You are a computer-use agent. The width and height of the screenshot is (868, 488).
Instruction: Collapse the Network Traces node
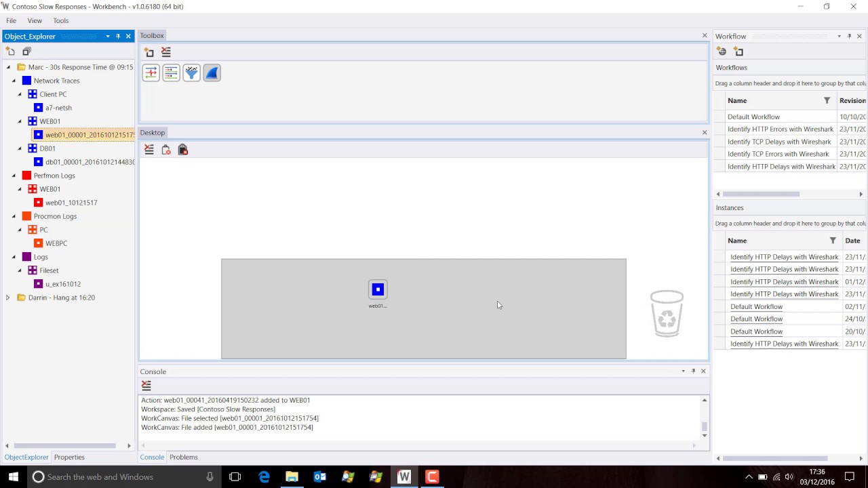[x=14, y=81]
